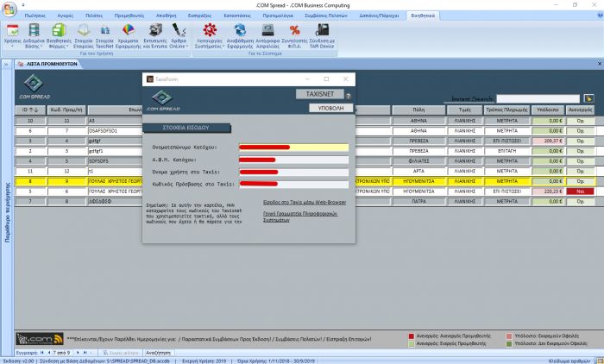This screenshot has width=604, height=364.
Task: Click the TAXISNET button in TaxisForm
Action: coord(320,94)
